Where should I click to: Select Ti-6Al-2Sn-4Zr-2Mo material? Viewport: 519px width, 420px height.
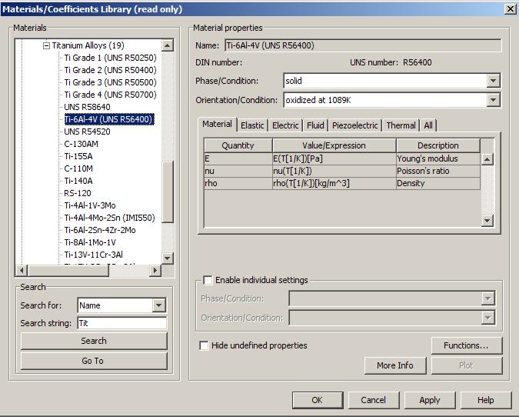pos(100,230)
